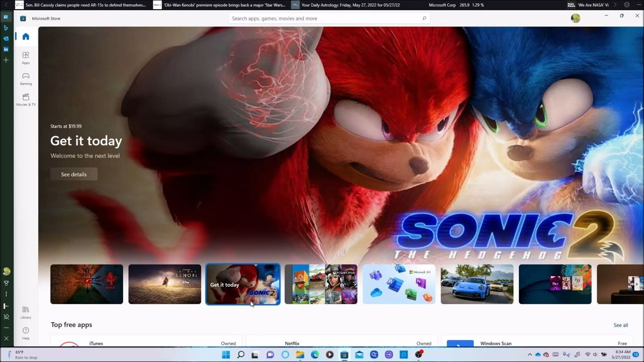Select the Microsoft 365 carousel thumbnail
Viewport: 644px width, 362px height.
click(399, 284)
